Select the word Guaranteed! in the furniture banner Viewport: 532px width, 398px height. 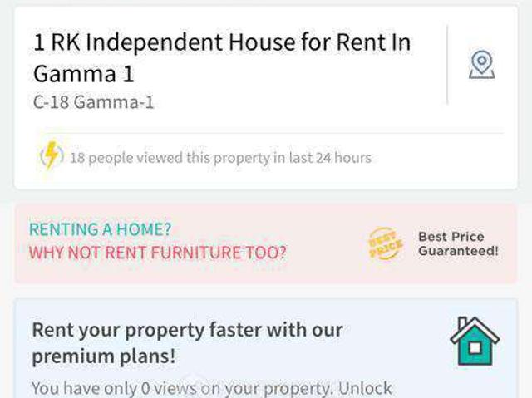[458, 251]
